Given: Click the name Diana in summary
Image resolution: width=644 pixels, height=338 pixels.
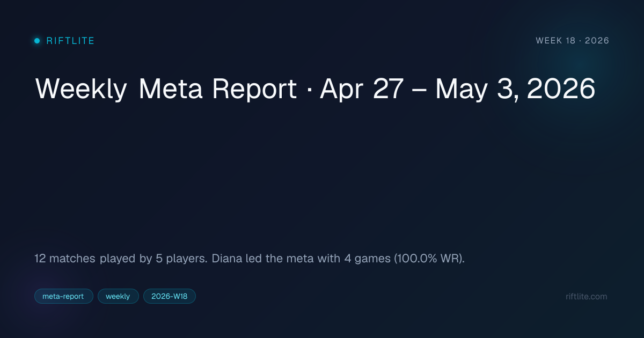Looking at the screenshot, I should pos(228,259).
